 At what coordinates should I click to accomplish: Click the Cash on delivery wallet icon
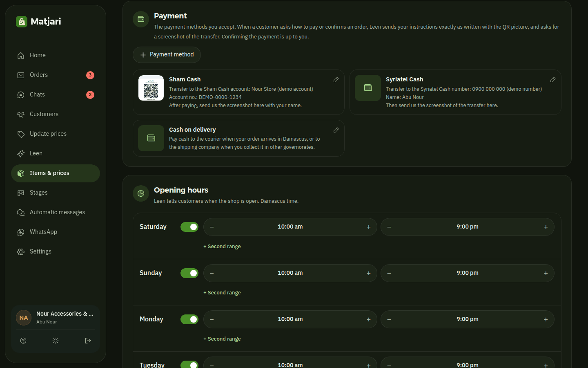click(151, 138)
